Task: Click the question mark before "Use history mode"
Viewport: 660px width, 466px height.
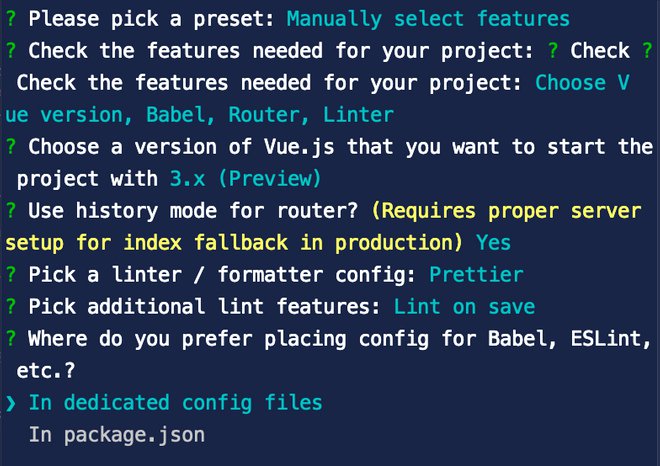Action: (11, 211)
